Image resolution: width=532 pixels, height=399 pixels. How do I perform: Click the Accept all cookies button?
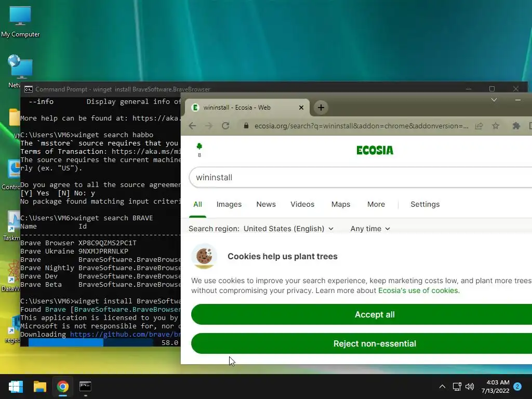362,314
